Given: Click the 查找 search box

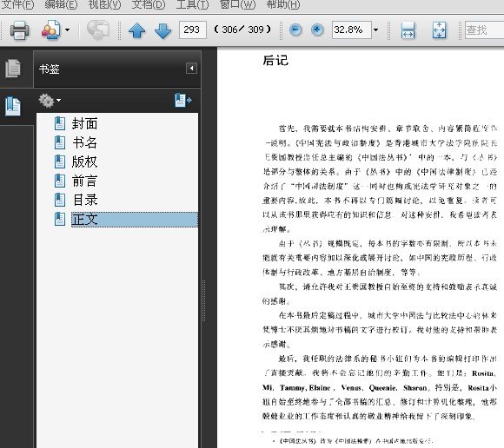Looking at the screenshot, I should (x=484, y=30).
